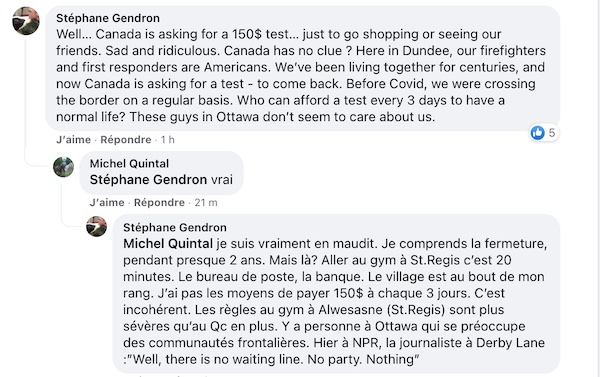Open the "21 m" timestamp link

pos(206,202)
